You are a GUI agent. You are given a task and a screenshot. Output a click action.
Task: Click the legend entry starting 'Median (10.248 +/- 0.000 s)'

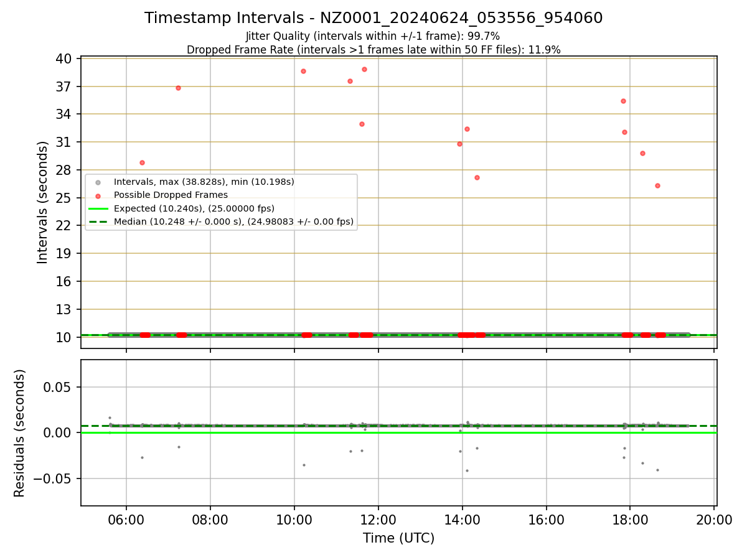coord(233,222)
